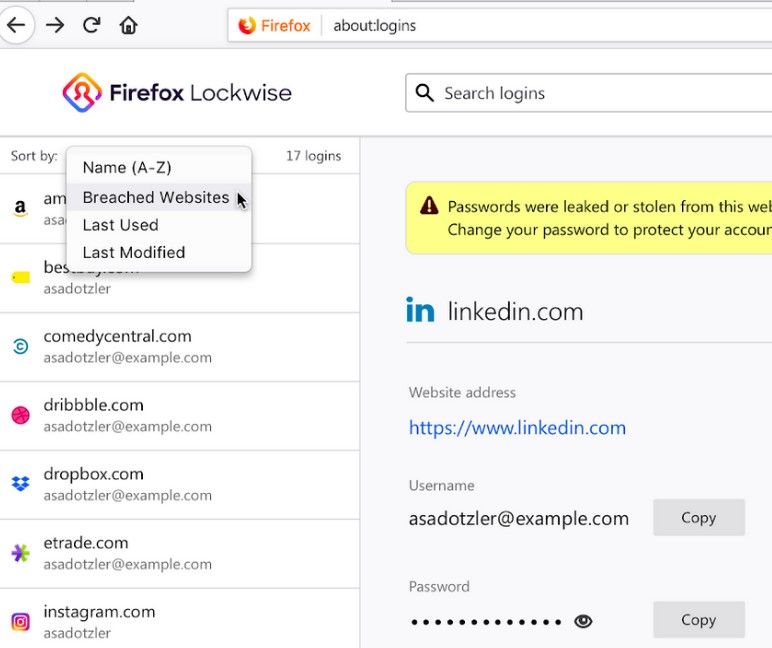
Task: Click the Amazon favicon in login list
Action: click(x=20, y=208)
